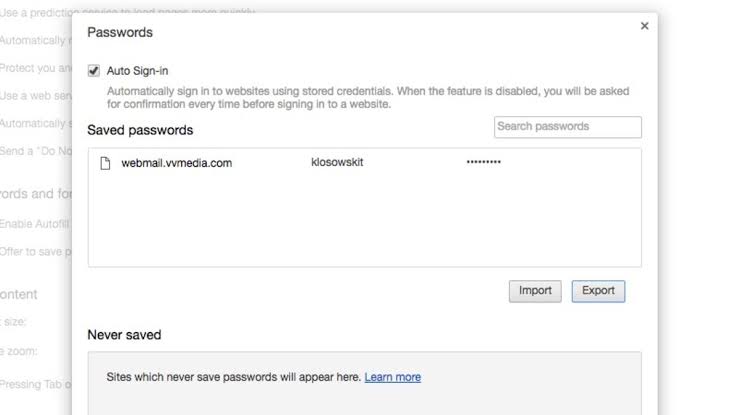
Task: Open the Learn more link
Action: (x=392, y=377)
